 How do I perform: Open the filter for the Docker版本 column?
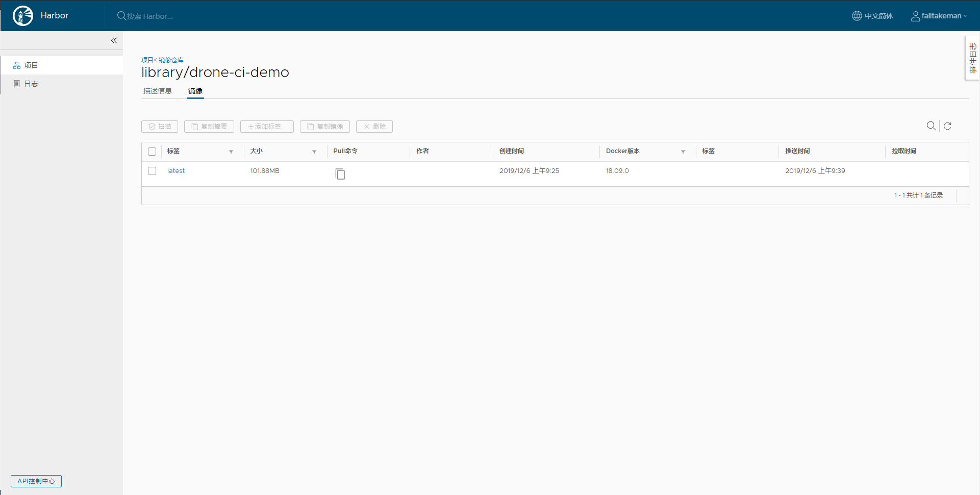tap(683, 152)
